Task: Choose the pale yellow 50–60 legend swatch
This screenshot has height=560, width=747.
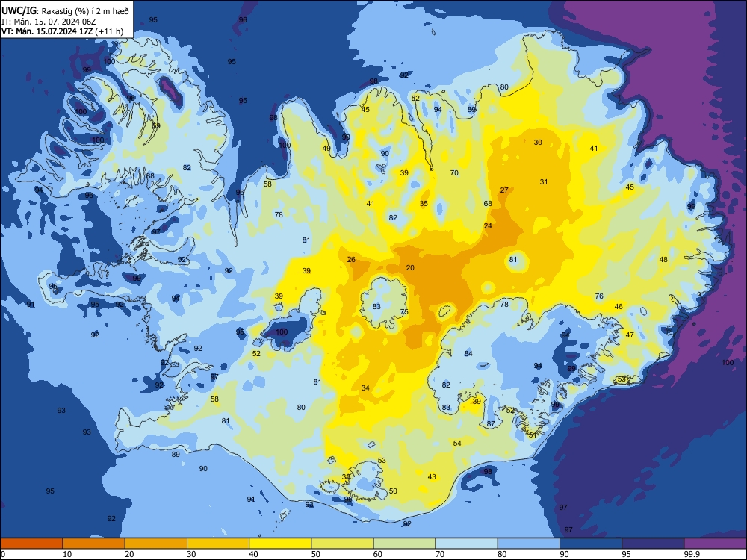Action: coord(342,544)
